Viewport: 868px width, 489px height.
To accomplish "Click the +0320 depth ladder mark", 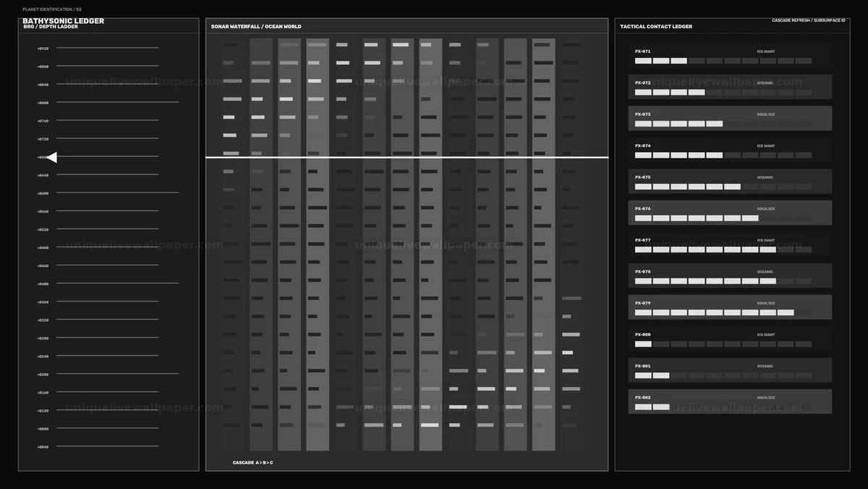I will 43,320.
